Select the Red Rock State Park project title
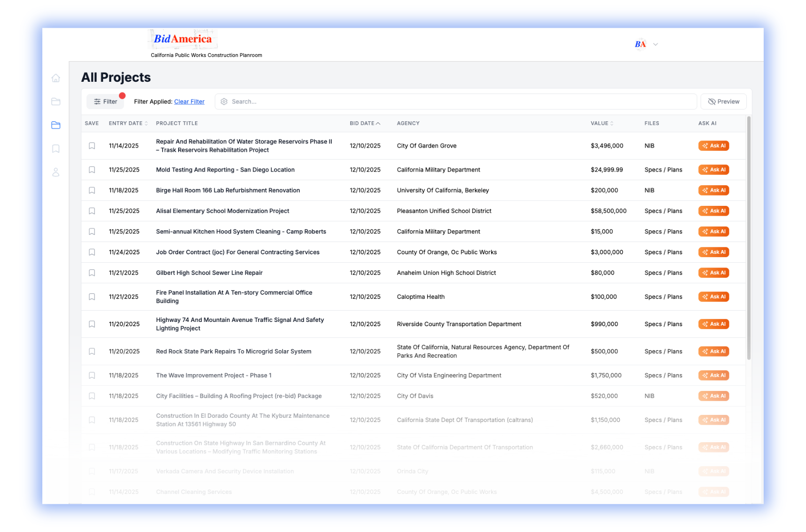 pos(233,351)
